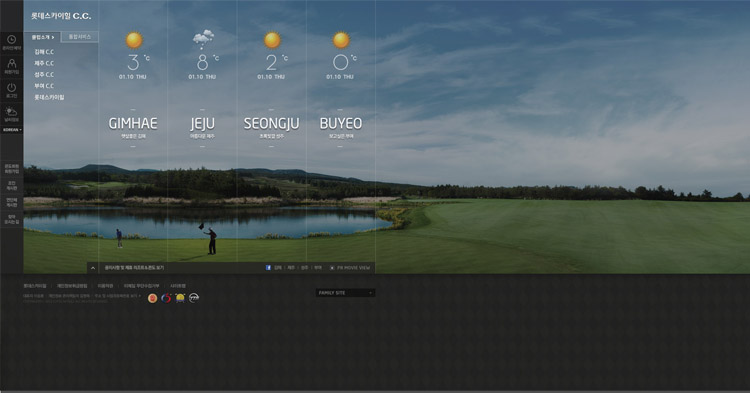The height and width of the screenshot is (393, 750).
Task: Click the Jeju rain cloud weather icon
Action: click(x=203, y=39)
